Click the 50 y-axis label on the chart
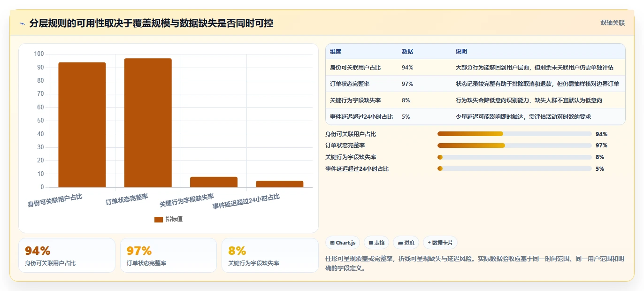 41,121
